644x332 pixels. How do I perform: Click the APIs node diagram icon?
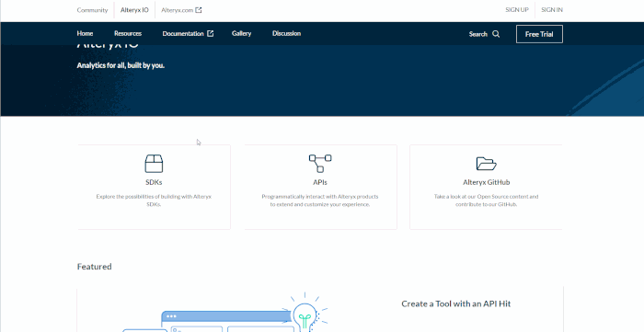320,164
